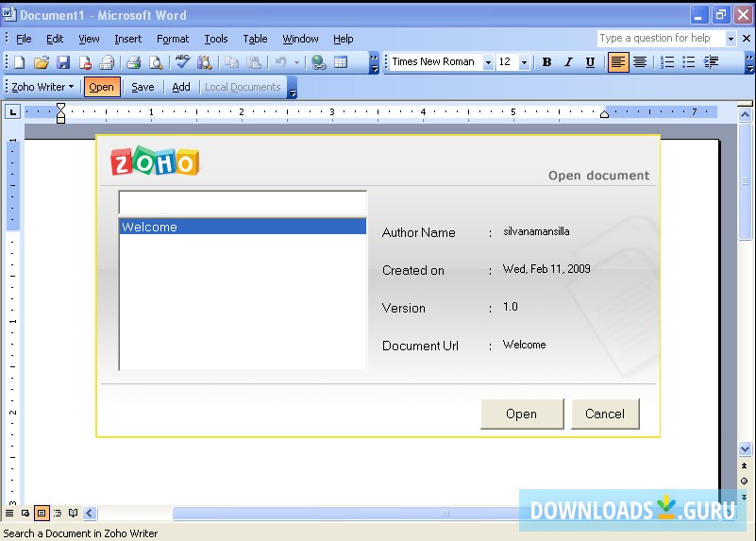Click the Select Browse Object circle
756x541 pixels.
[x=745, y=481]
